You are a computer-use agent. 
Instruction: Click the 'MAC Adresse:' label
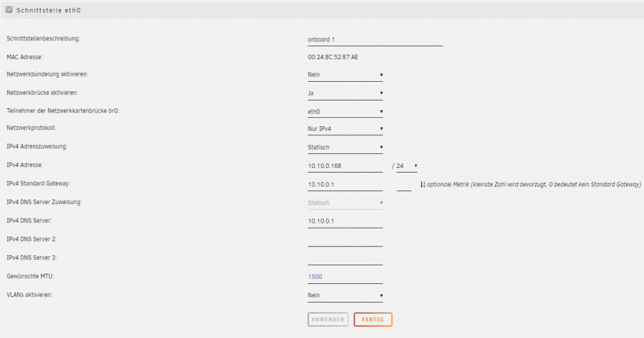click(x=24, y=57)
